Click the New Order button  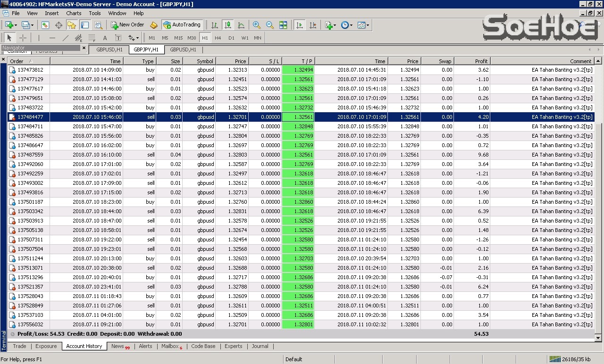[x=127, y=25]
